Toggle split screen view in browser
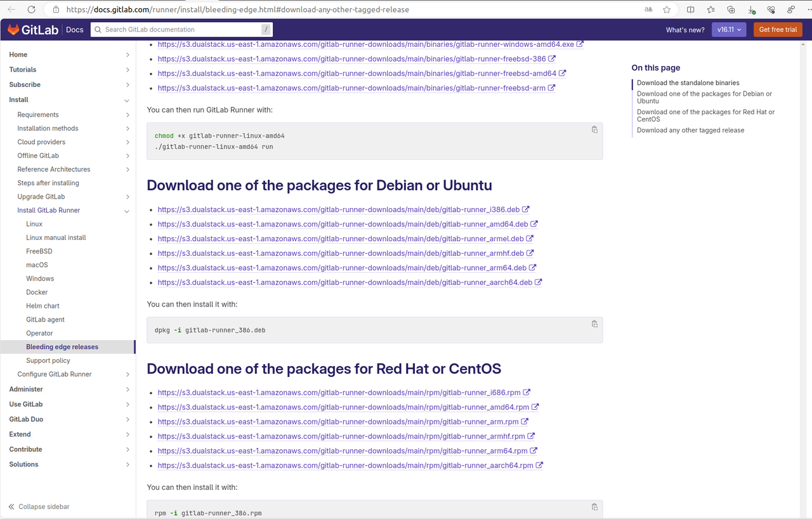This screenshot has width=812, height=519. coord(691,10)
